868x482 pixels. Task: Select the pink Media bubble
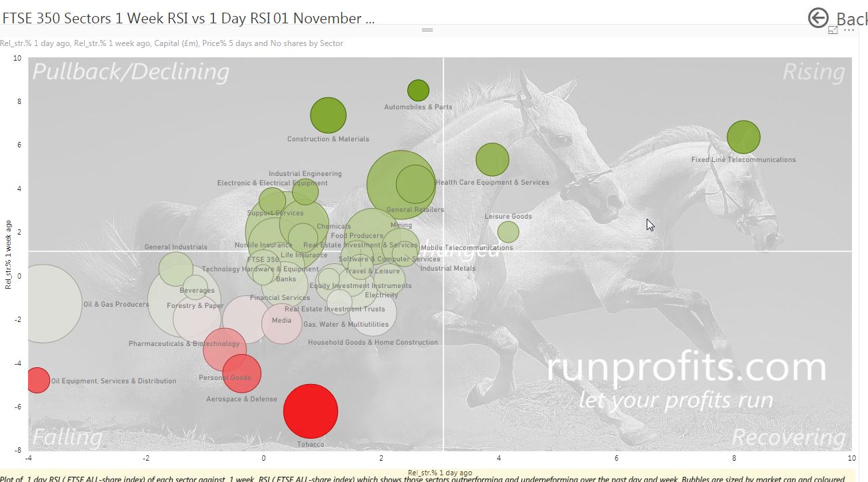[x=281, y=323]
